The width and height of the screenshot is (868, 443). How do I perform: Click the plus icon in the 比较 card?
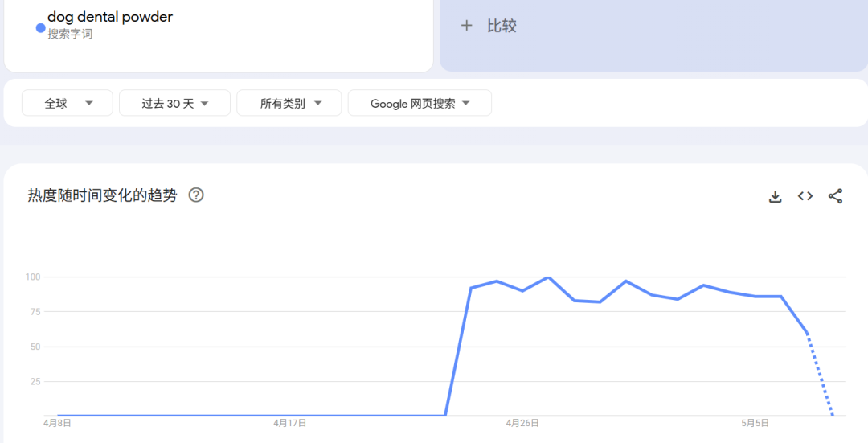point(466,26)
